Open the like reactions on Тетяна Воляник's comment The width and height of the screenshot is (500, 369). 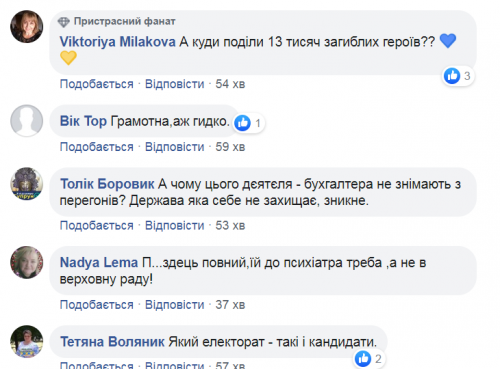[x=369, y=359]
